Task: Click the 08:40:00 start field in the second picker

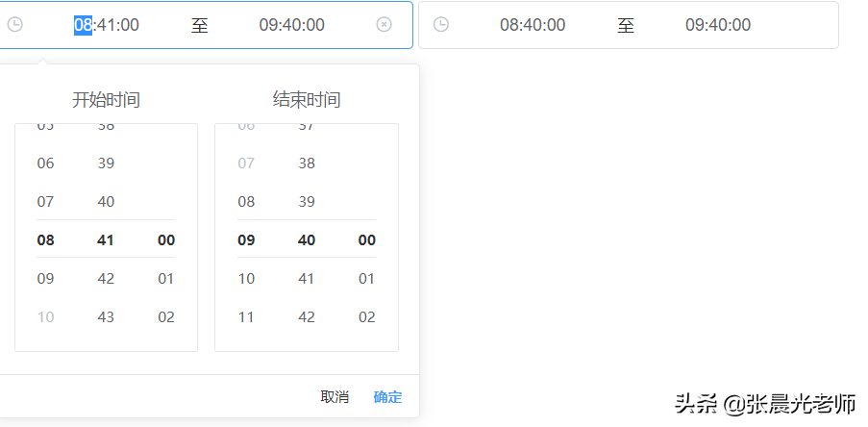Action: tap(533, 25)
